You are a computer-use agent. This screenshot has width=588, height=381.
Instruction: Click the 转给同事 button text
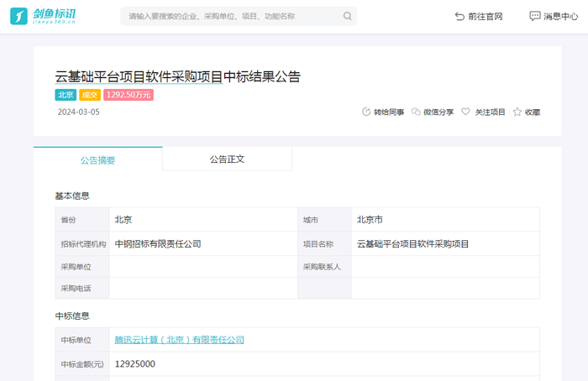click(389, 112)
